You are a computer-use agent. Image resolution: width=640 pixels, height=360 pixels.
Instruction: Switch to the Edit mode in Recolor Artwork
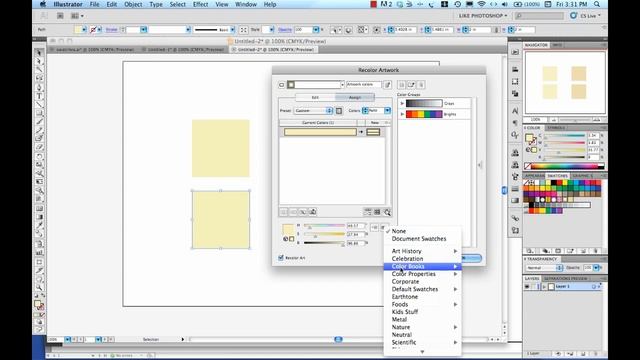[315, 98]
